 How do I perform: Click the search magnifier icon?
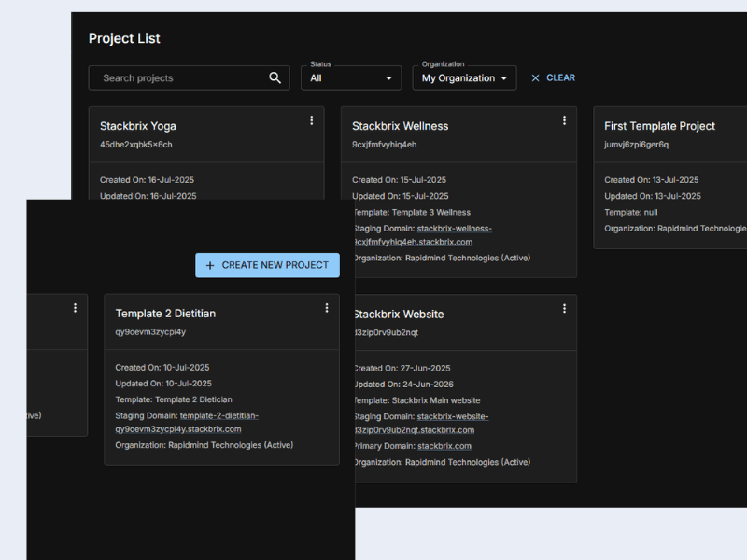275,77
